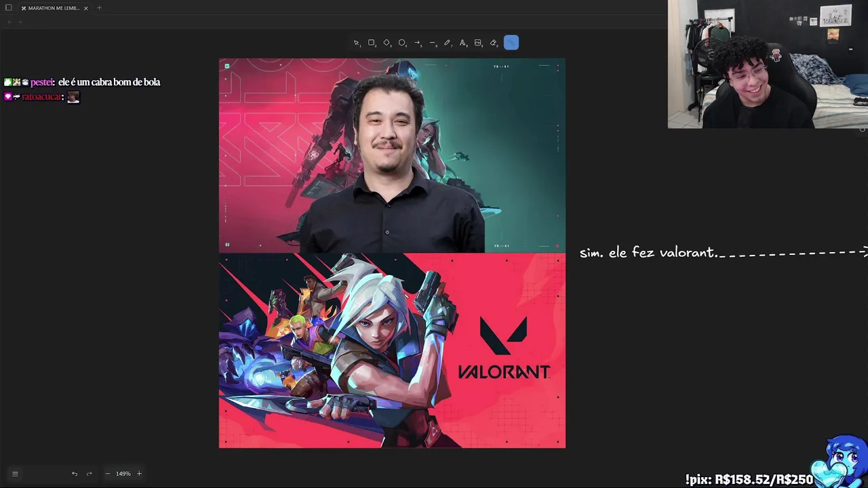Select the Text tool

462,43
